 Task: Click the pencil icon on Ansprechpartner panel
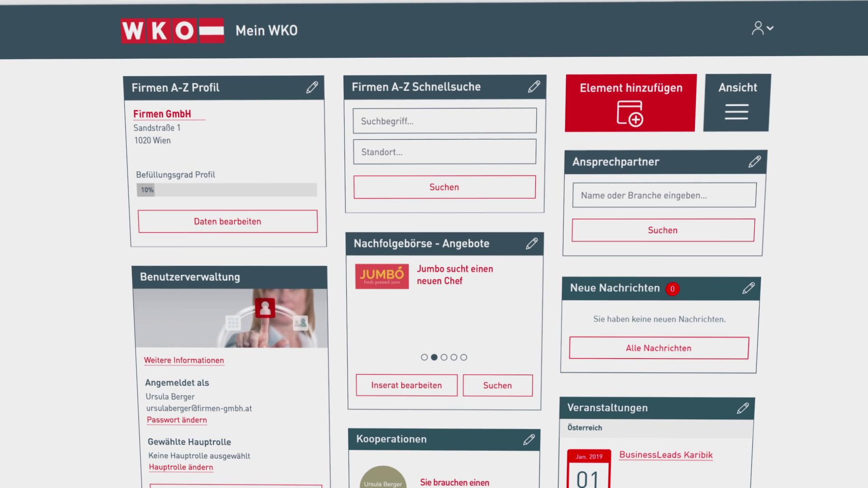755,162
